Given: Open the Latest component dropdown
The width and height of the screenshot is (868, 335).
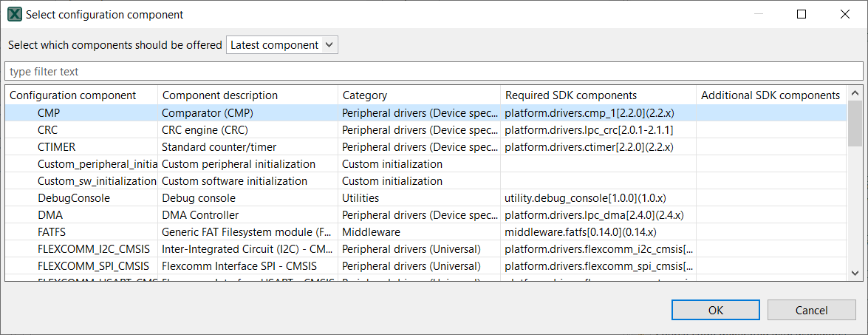Looking at the screenshot, I should coord(281,45).
